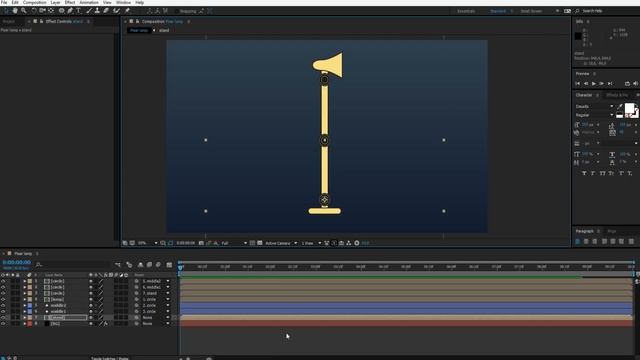Switch to the Standard workspace
Screen dimensions: 640x360
click(x=498, y=11)
